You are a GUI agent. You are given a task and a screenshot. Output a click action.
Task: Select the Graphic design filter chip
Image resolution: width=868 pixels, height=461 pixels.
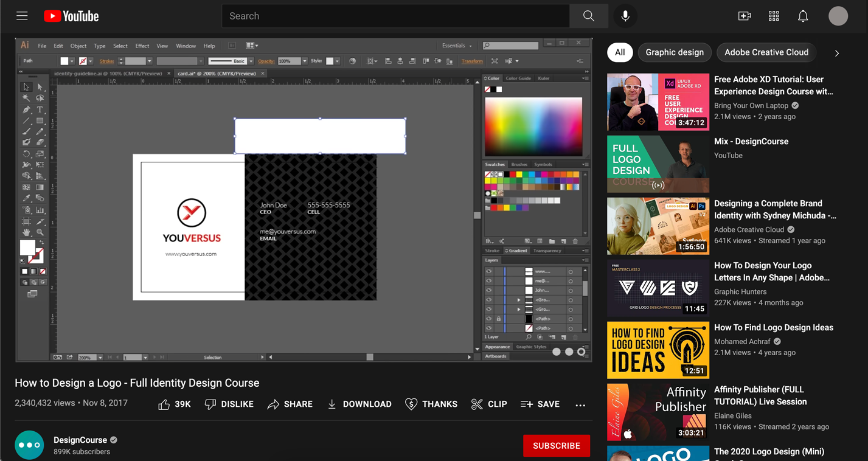click(675, 52)
